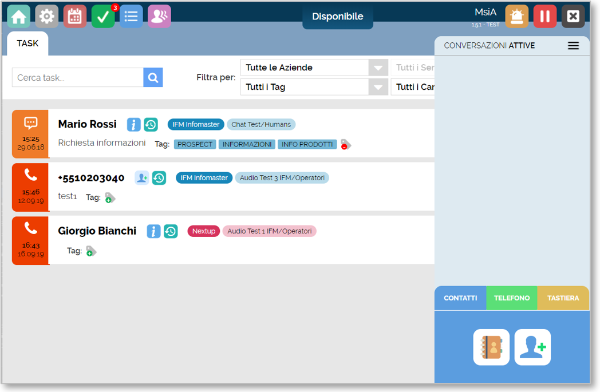Switch to the TASTIERA tab
Viewport: 600px width, 392px height.
[x=563, y=298]
